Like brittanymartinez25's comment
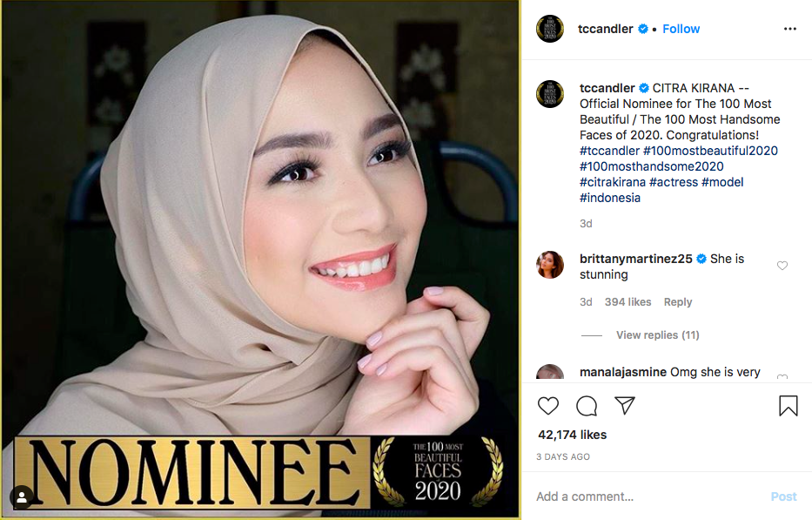The image size is (812, 520). click(782, 266)
